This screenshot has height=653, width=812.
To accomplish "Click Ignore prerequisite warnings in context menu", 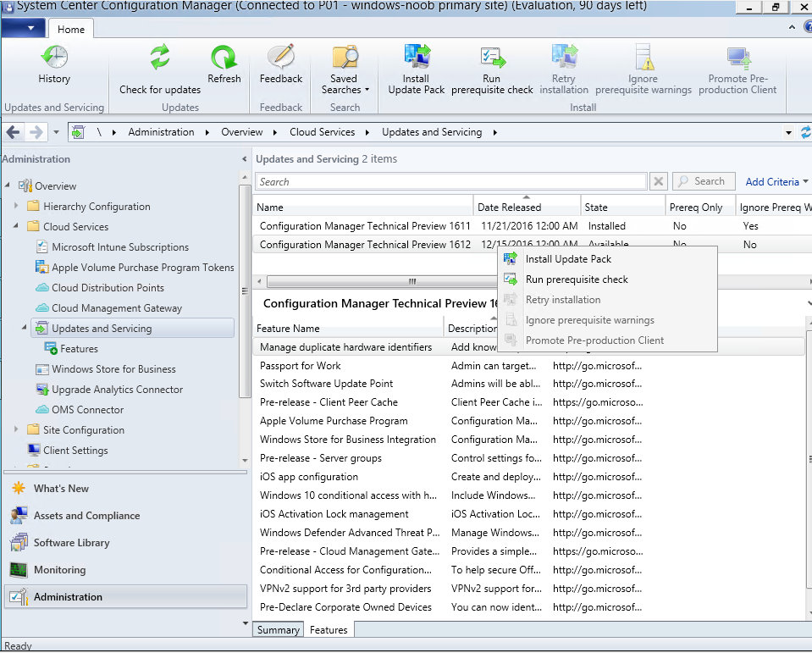I will coord(607,320).
